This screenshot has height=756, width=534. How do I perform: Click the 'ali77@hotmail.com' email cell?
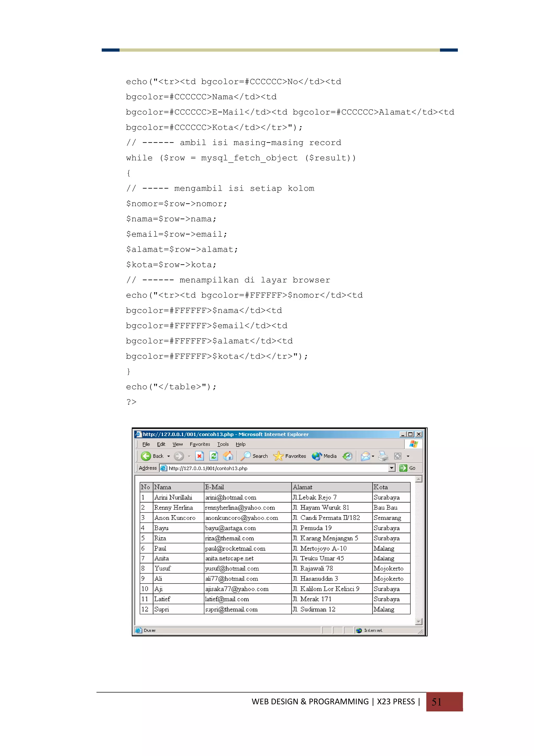(247, 579)
